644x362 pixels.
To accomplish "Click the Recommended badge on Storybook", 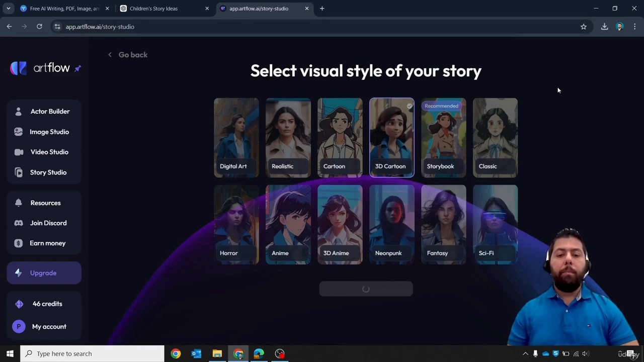I will click(442, 106).
